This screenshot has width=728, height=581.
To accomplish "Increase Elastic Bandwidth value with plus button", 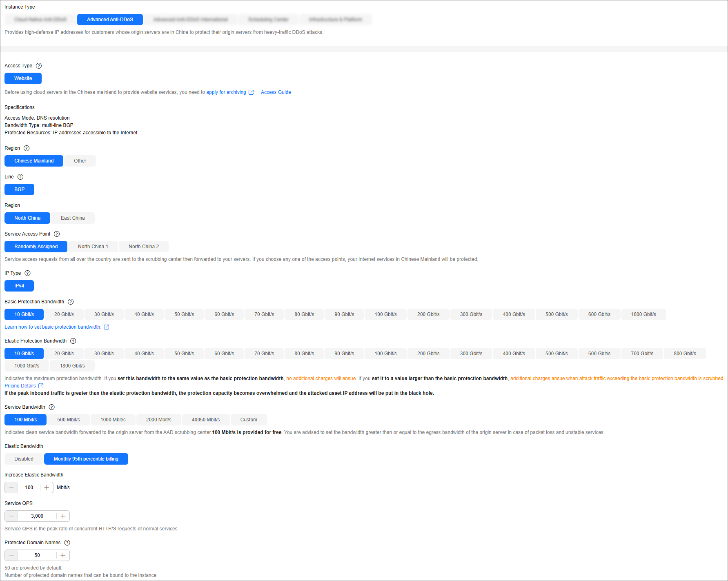I will point(47,488).
